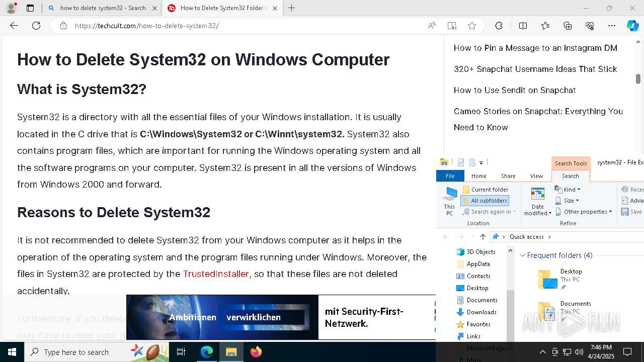Go back in Edge browser
Image resolution: width=644 pixels, height=362 pixels.
click(14, 26)
